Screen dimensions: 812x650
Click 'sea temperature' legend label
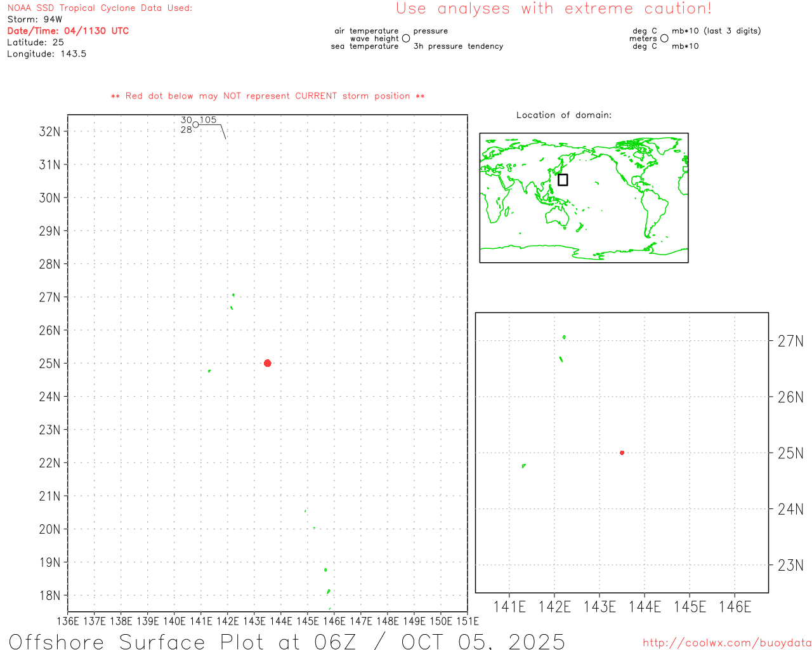point(365,46)
